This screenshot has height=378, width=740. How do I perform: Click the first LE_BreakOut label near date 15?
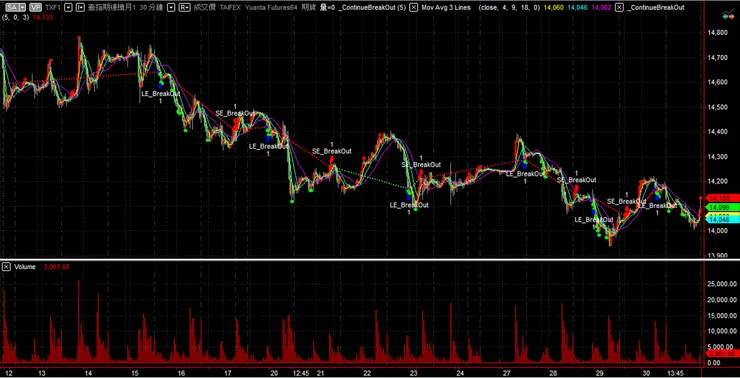point(160,94)
